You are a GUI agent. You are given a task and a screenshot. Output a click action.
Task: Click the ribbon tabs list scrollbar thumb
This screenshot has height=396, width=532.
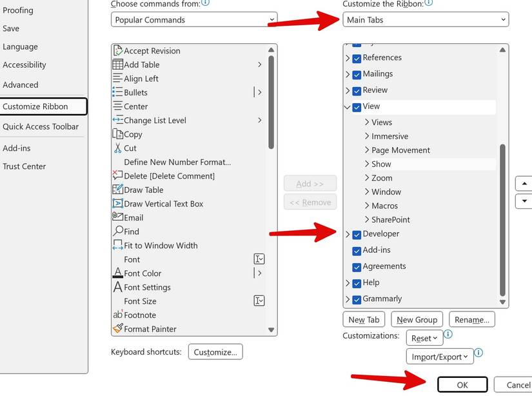click(x=502, y=220)
